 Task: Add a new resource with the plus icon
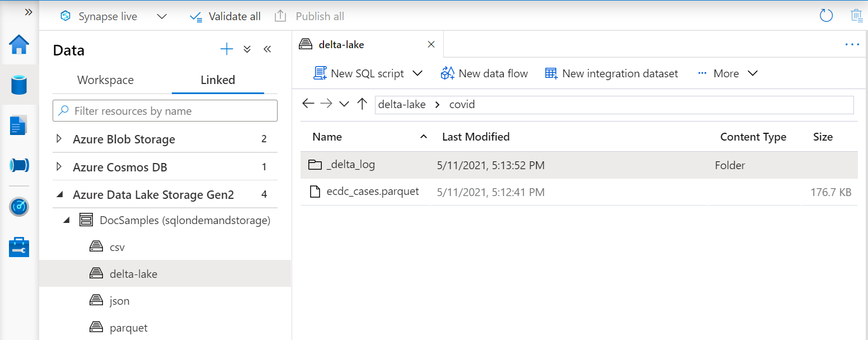click(x=226, y=49)
